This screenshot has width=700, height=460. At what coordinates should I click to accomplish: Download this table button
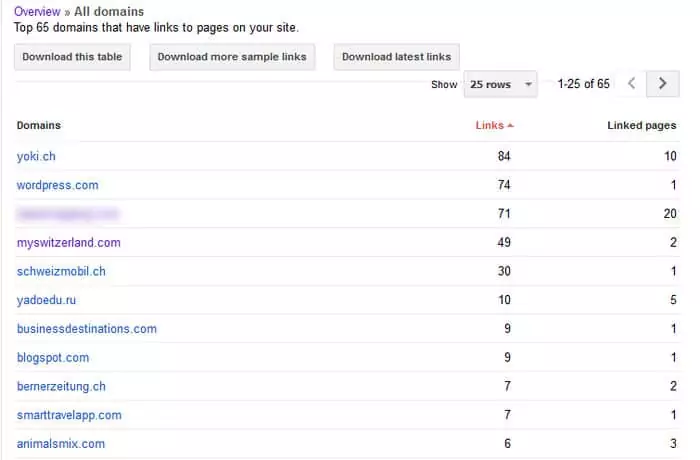72,57
